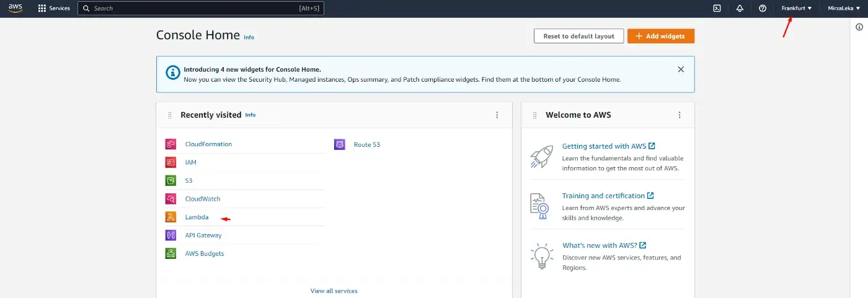Click the CloudFormation service icon
Viewport: 868px width, 298px height.
(170, 144)
